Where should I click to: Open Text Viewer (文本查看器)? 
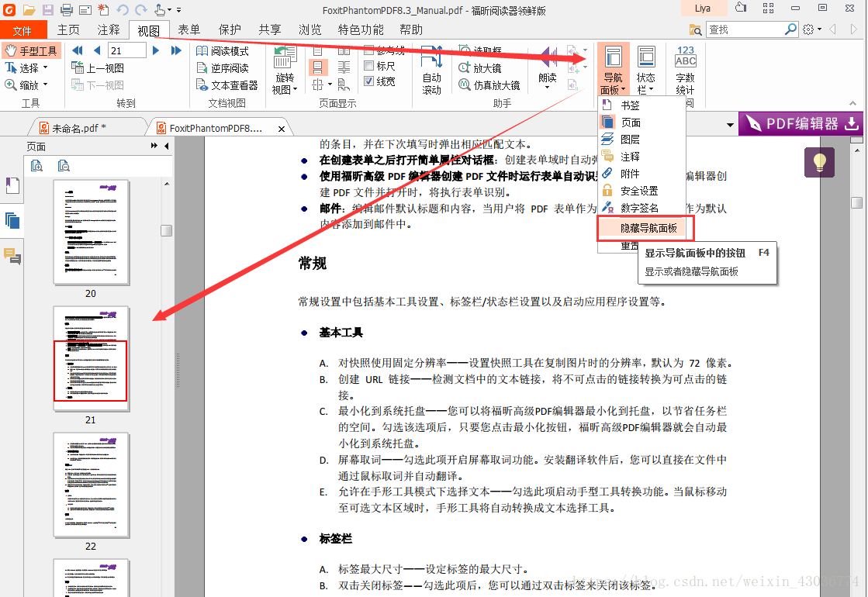click(227, 85)
